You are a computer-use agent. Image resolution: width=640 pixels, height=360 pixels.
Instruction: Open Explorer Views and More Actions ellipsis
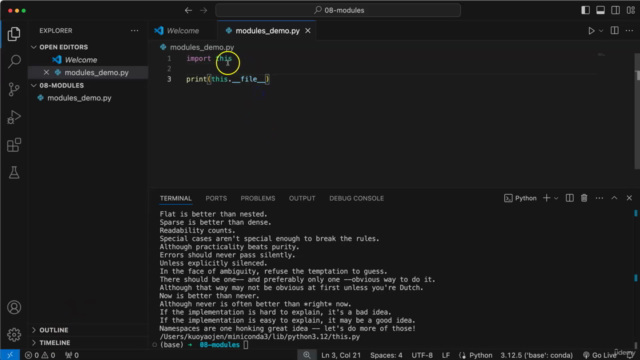[134, 31]
